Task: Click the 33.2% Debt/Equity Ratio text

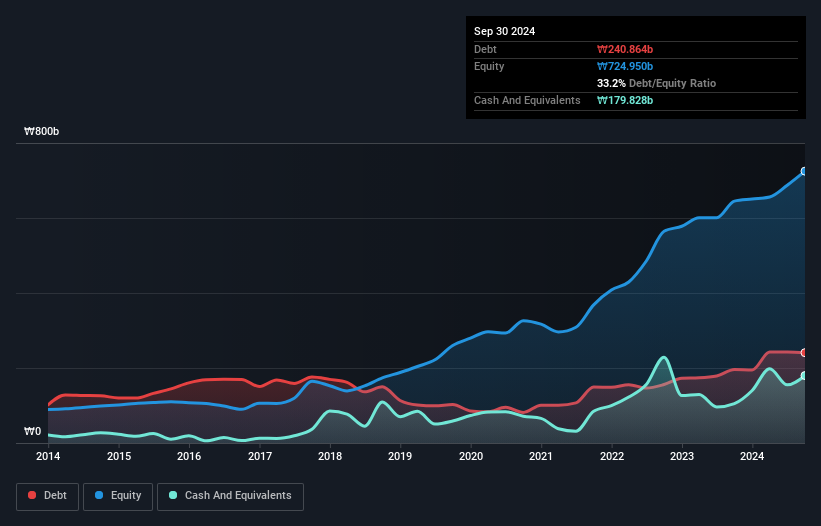Action: tap(656, 83)
